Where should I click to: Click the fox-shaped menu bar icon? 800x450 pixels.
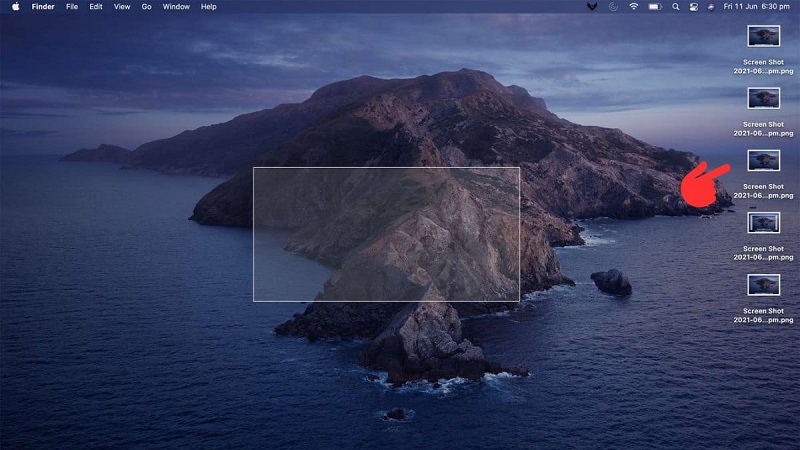tap(592, 6)
